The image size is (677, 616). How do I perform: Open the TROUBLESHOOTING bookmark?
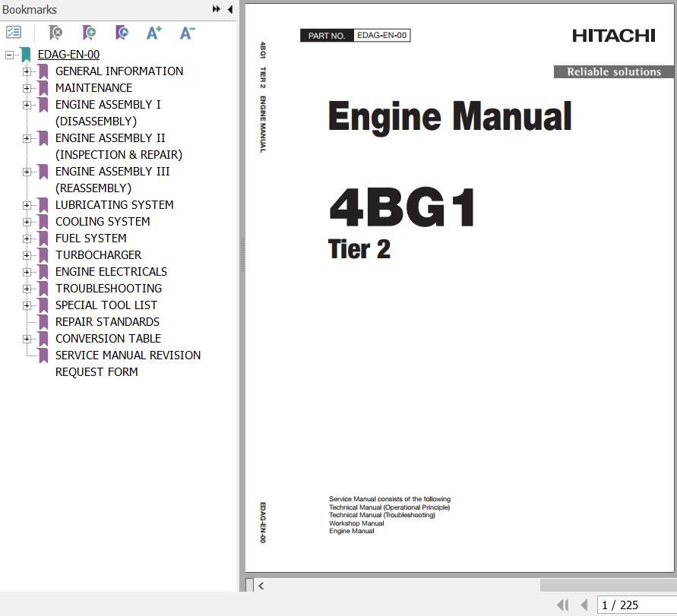point(109,289)
